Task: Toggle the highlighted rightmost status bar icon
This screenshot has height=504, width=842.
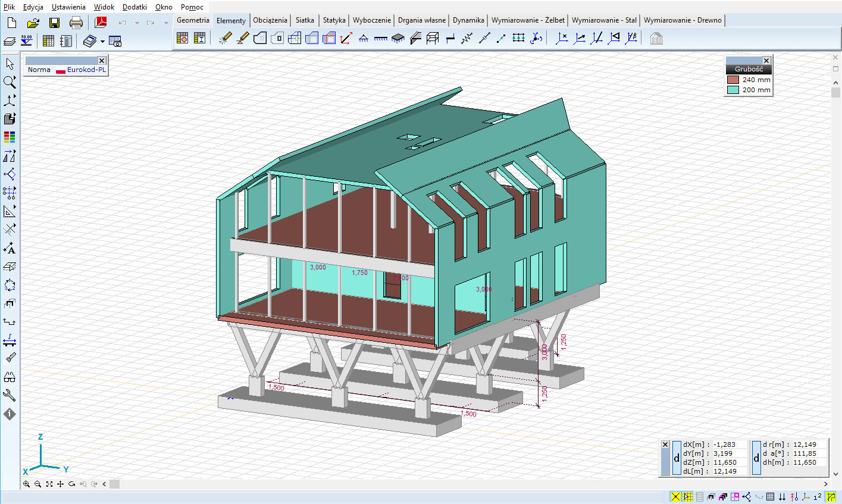Action: click(831, 497)
